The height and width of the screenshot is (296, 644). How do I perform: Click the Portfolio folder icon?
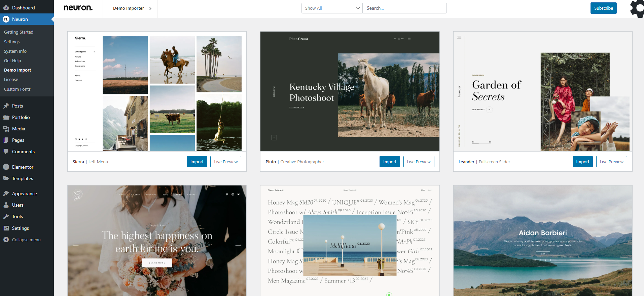click(x=6, y=117)
